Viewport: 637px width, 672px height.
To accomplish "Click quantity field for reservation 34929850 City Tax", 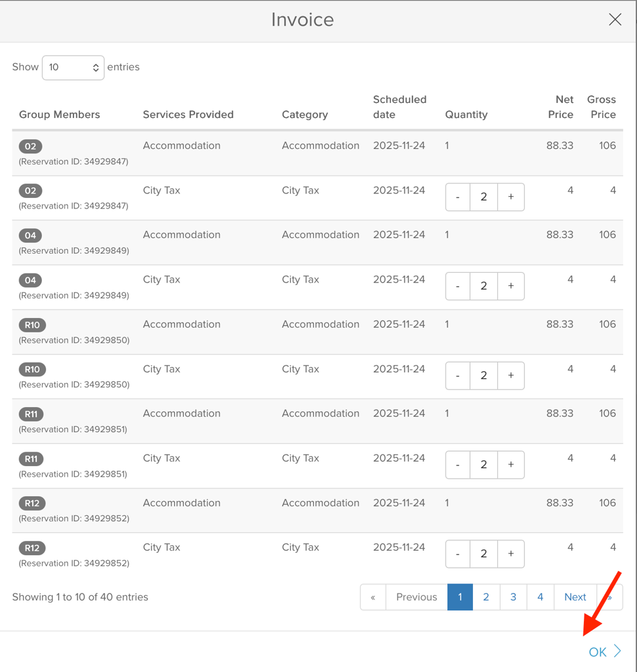I will pyautogui.click(x=484, y=376).
